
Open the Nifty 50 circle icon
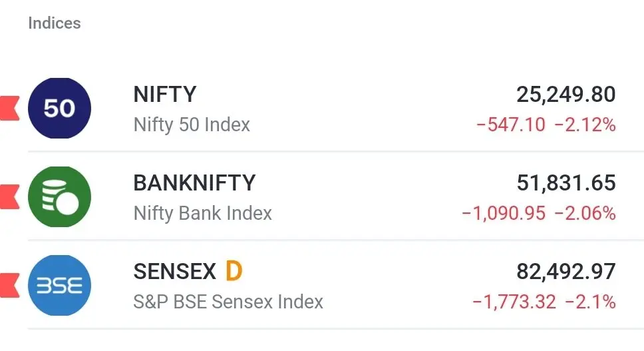pyautogui.click(x=60, y=108)
